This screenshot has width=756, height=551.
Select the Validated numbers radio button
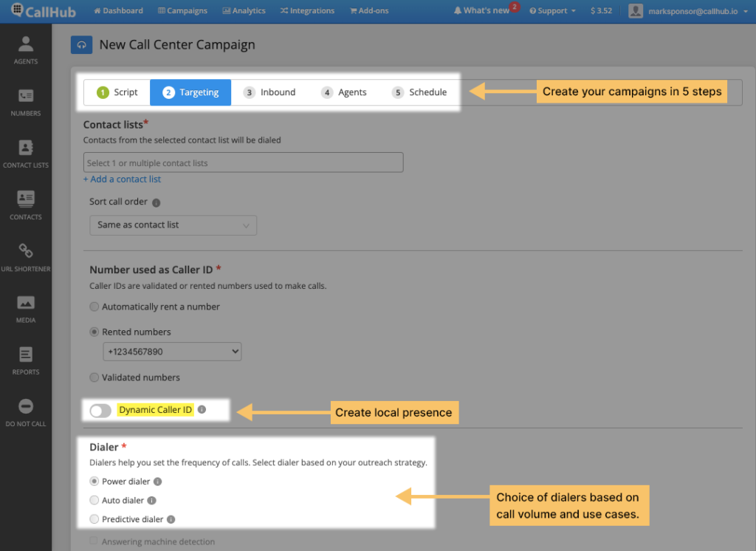94,377
